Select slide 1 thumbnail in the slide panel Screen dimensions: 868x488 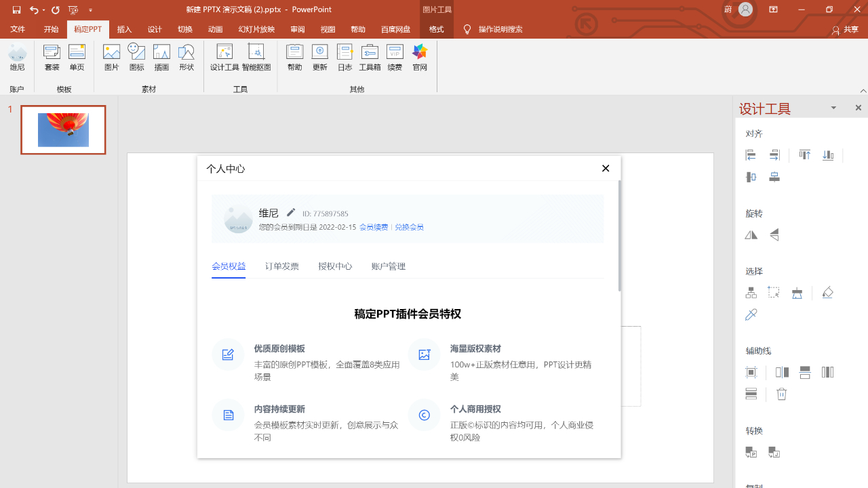pos(63,129)
